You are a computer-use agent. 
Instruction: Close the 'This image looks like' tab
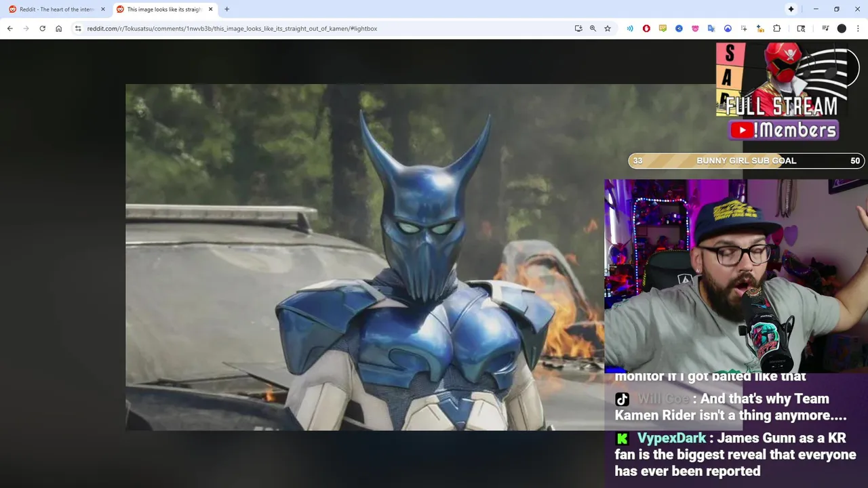[210, 9]
